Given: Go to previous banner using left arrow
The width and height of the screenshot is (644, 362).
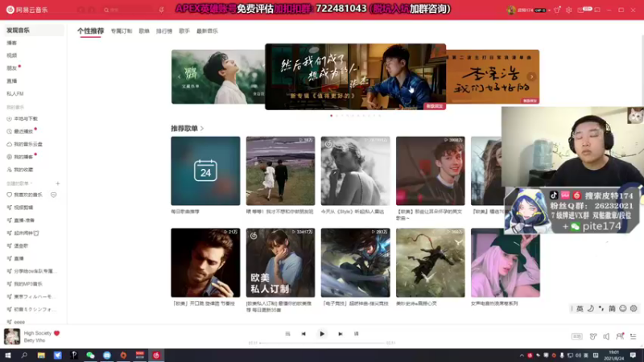Looking at the screenshot, I should click(179, 76).
